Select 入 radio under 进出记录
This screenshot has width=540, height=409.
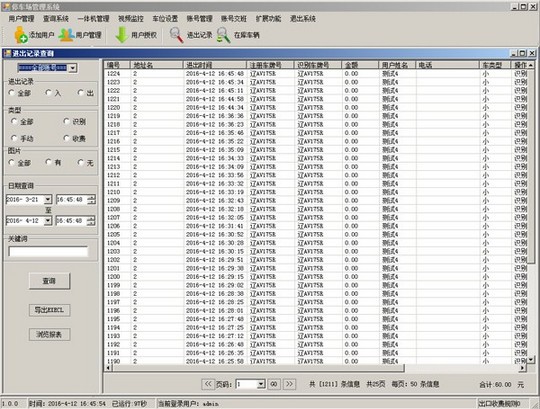49,92
